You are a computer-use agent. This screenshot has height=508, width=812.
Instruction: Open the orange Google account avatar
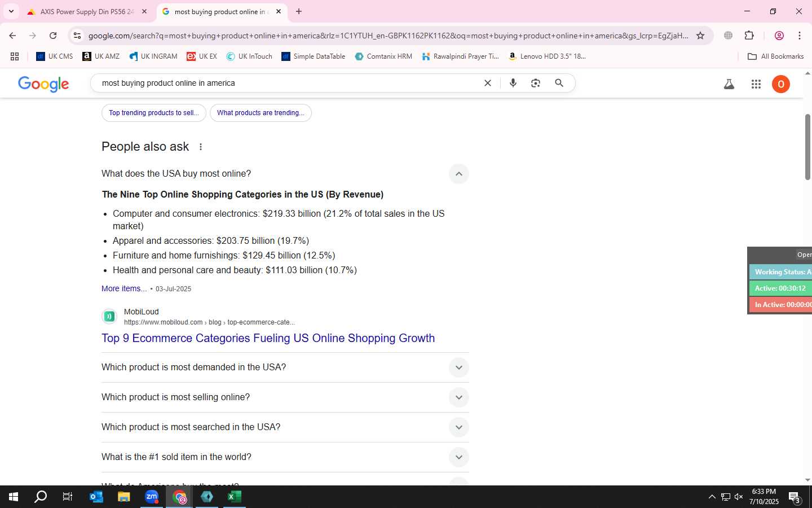point(781,84)
